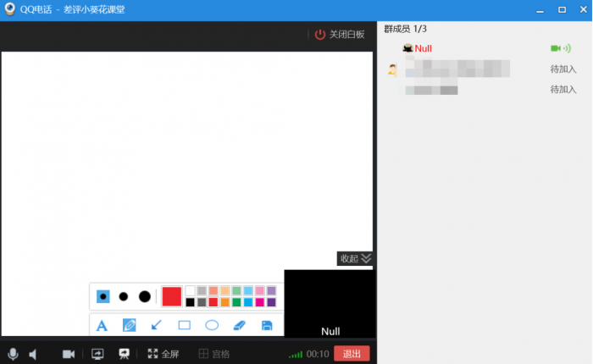The width and height of the screenshot is (593, 364).
Task: Toggle the video camera
Action: click(x=69, y=354)
